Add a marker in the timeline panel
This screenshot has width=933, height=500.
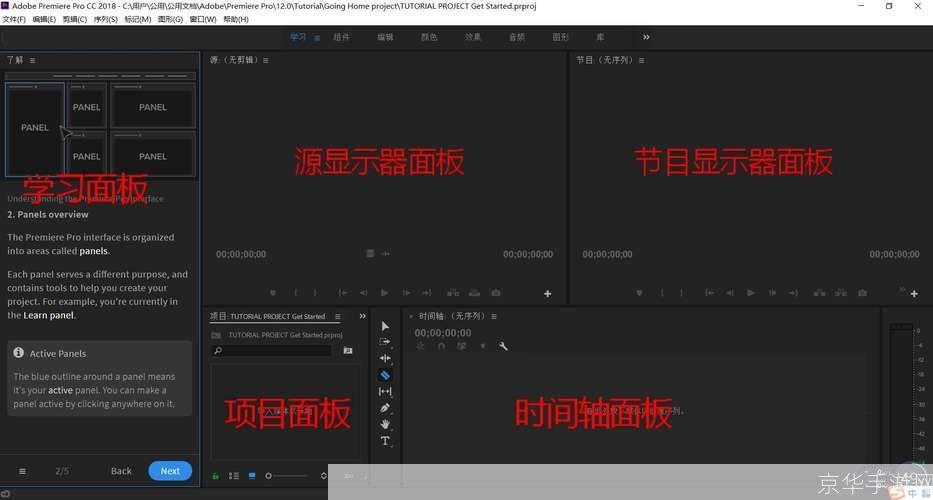click(483, 346)
